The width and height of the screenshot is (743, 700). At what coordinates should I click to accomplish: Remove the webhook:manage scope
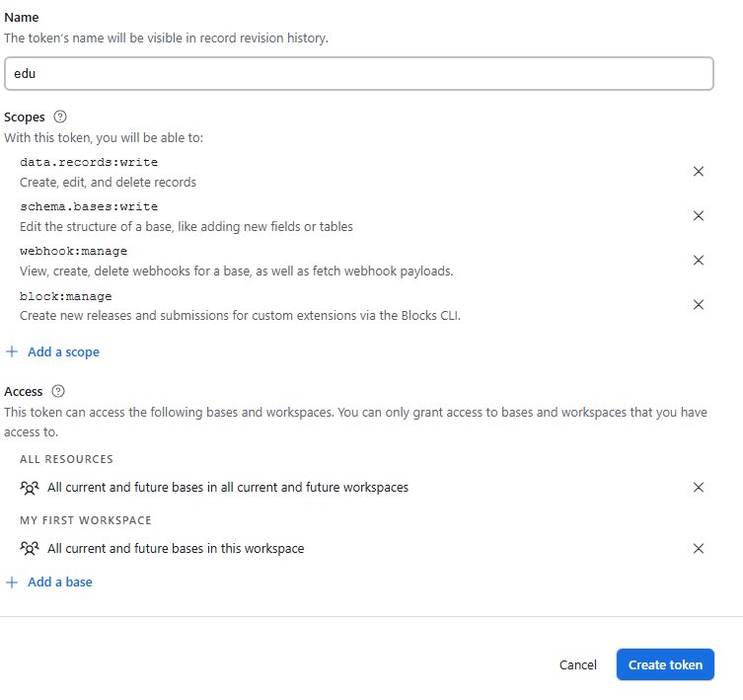(698, 260)
